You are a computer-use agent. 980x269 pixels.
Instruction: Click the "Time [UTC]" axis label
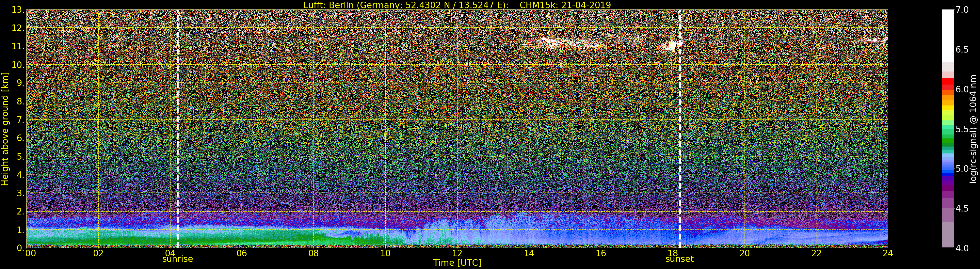pos(457,262)
